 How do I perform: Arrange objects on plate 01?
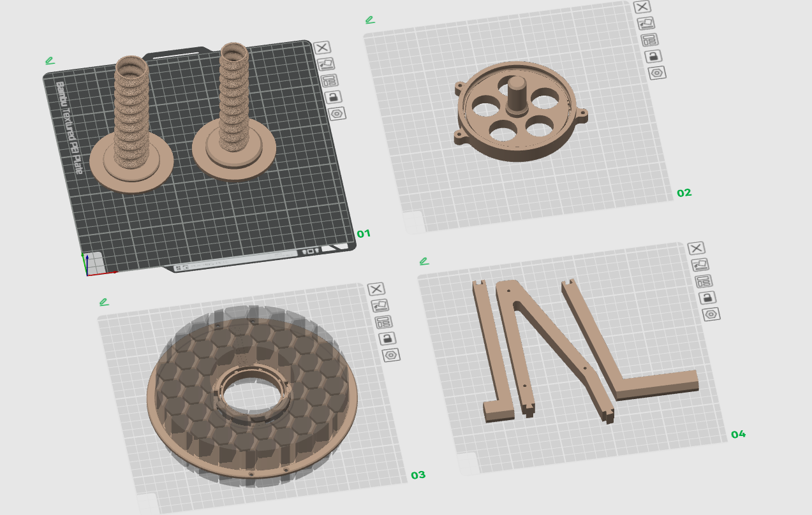(330, 80)
